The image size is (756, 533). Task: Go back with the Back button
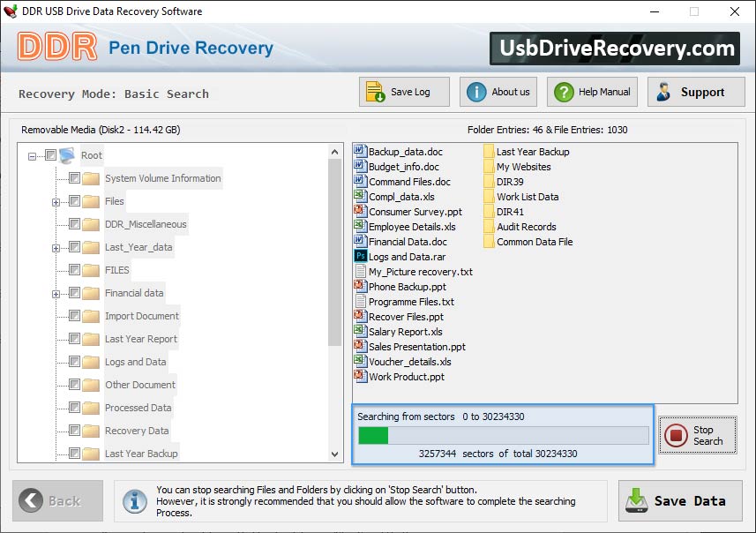click(58, 500)
